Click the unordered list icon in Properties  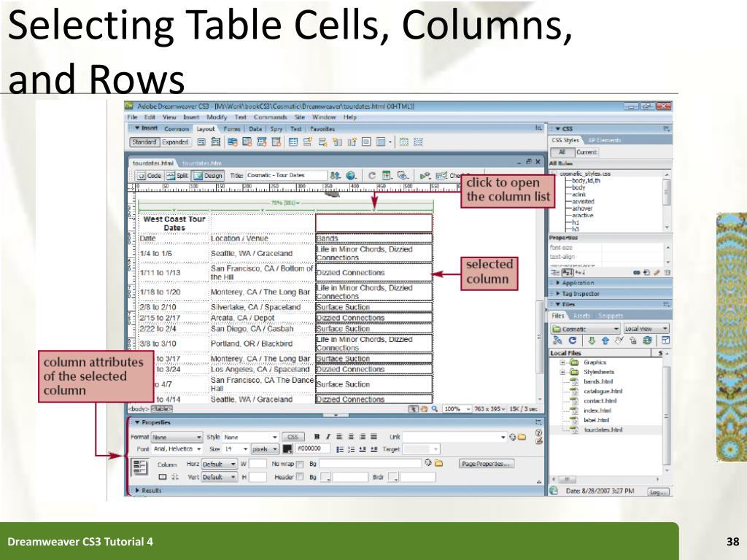(340, 449)
